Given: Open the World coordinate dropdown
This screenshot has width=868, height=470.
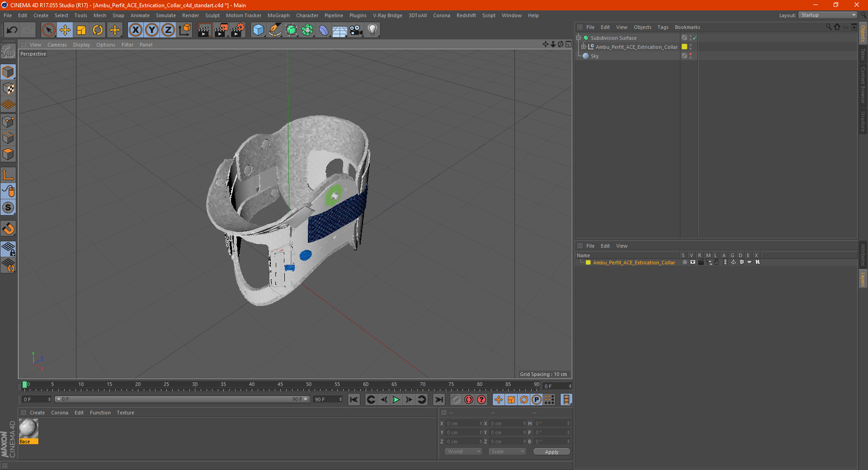Looking at the screenshot, I should [463, 451].
